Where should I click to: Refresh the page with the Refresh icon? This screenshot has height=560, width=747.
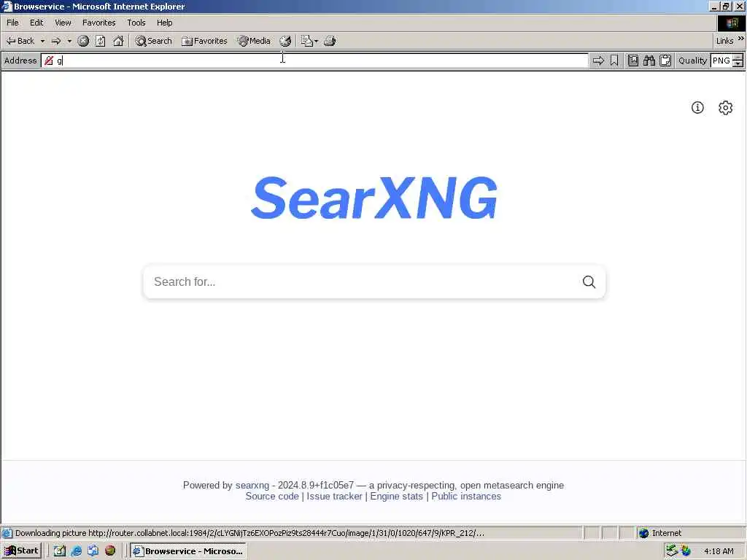click(101, 41)
